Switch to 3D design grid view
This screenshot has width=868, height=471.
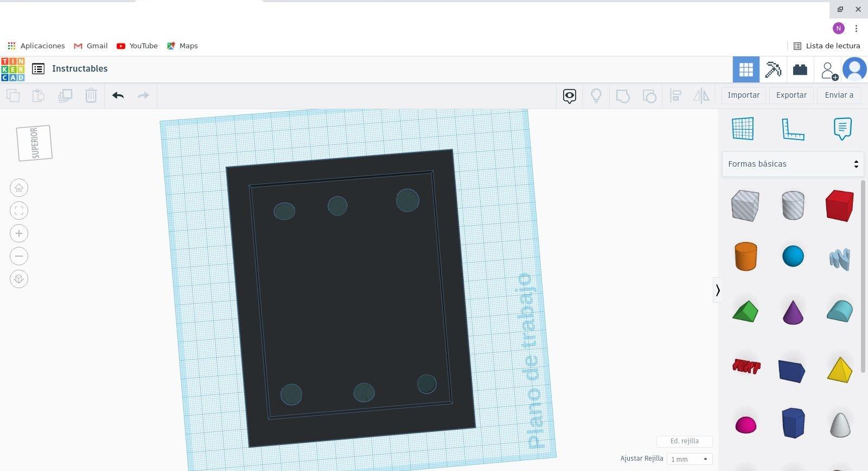click(x=746, y=69)
